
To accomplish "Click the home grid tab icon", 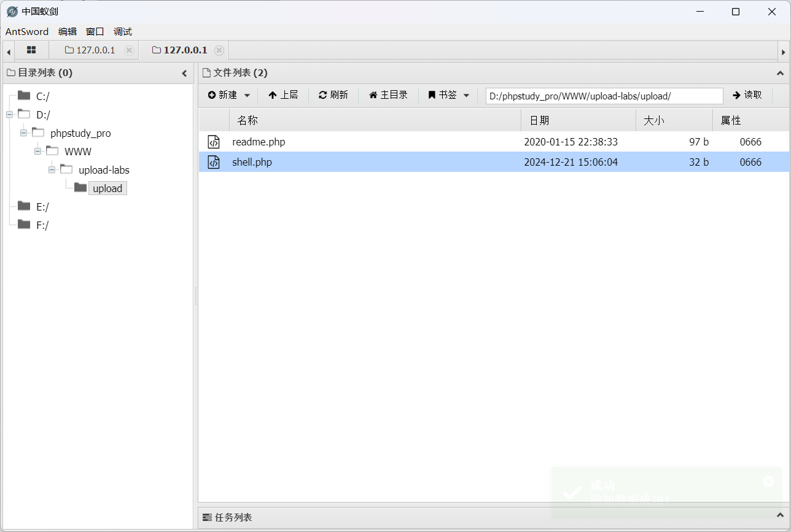I will click(31, 50).
